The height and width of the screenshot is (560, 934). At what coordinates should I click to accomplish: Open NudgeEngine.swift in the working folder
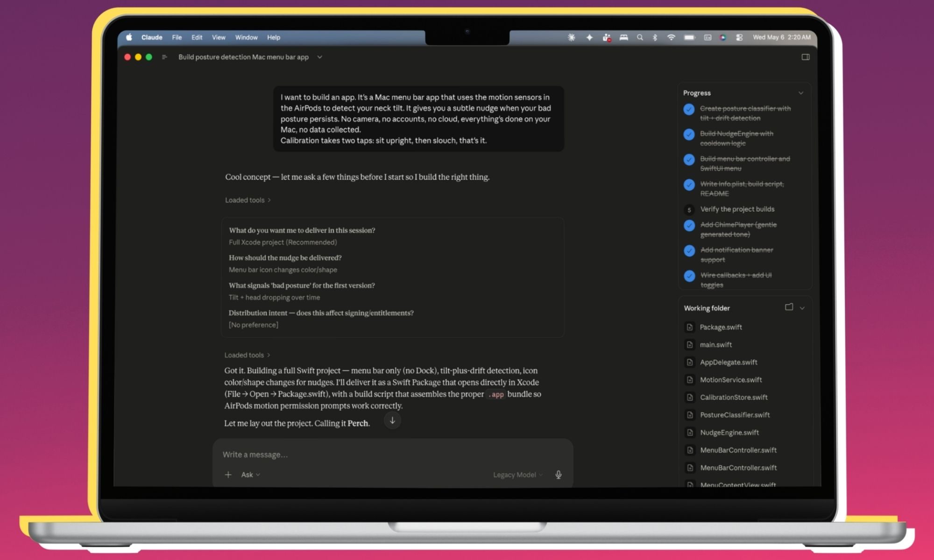click(729, 433)
